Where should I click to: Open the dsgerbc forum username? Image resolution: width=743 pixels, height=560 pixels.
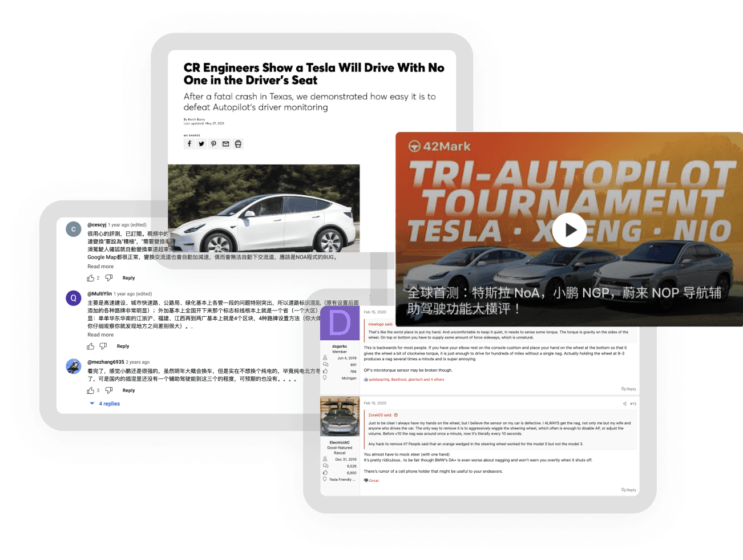(x=340, y=347)
